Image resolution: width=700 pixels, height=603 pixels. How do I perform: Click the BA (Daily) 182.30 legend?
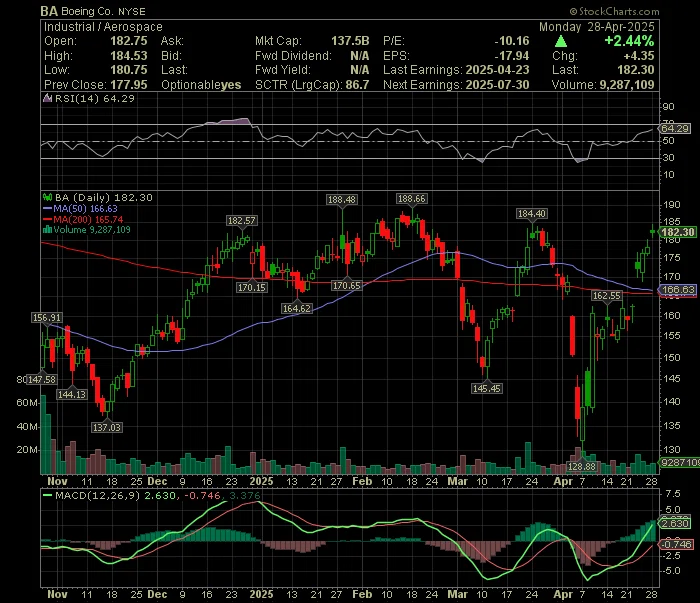pos(104,197)
